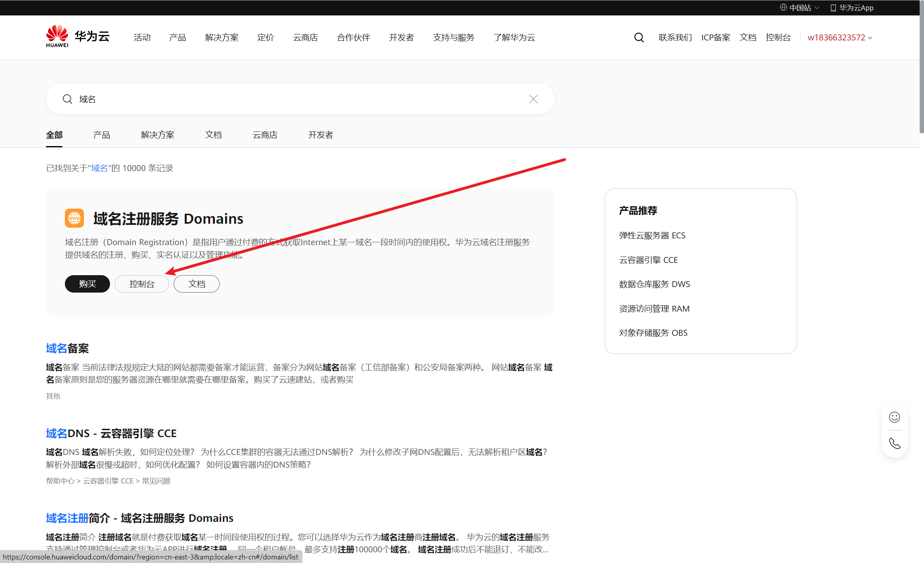Click the phone contact icon
Viewport: 924px width, 563px height.
[x=894, y=443]
